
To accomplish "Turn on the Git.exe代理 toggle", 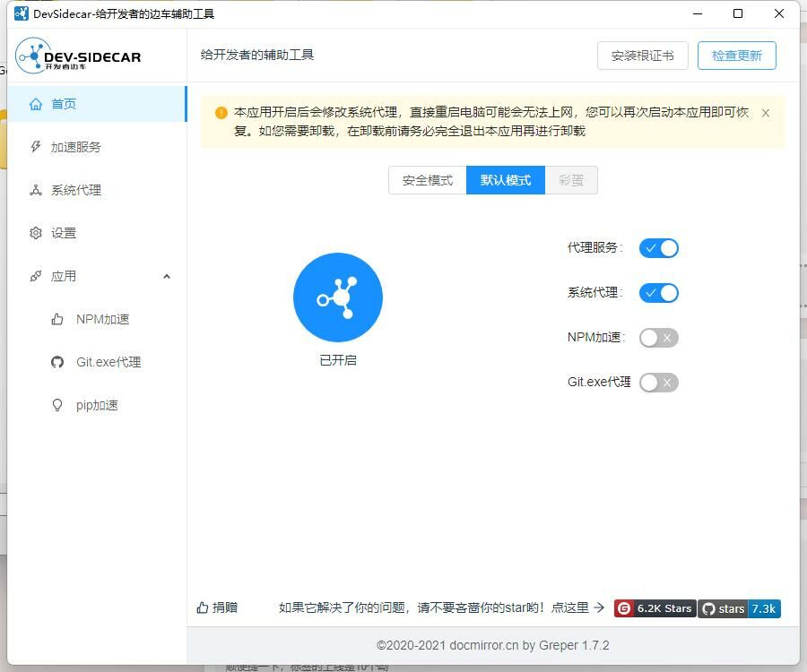I will [659, 383].
